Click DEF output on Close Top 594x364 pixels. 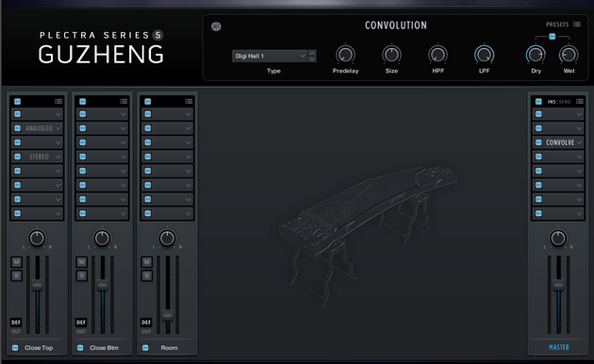pos(16,323)
